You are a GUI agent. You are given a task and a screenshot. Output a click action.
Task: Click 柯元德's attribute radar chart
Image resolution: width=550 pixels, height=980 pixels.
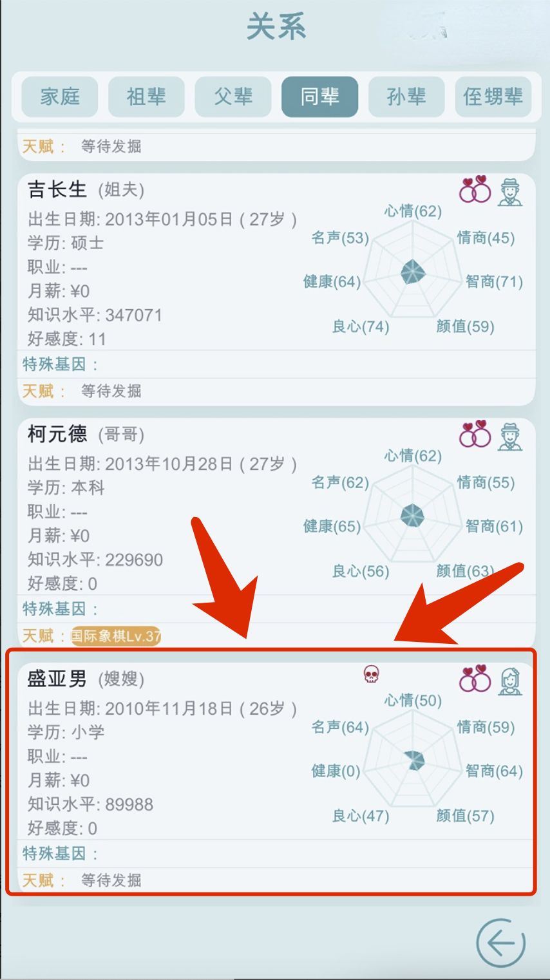pos(413,516)
